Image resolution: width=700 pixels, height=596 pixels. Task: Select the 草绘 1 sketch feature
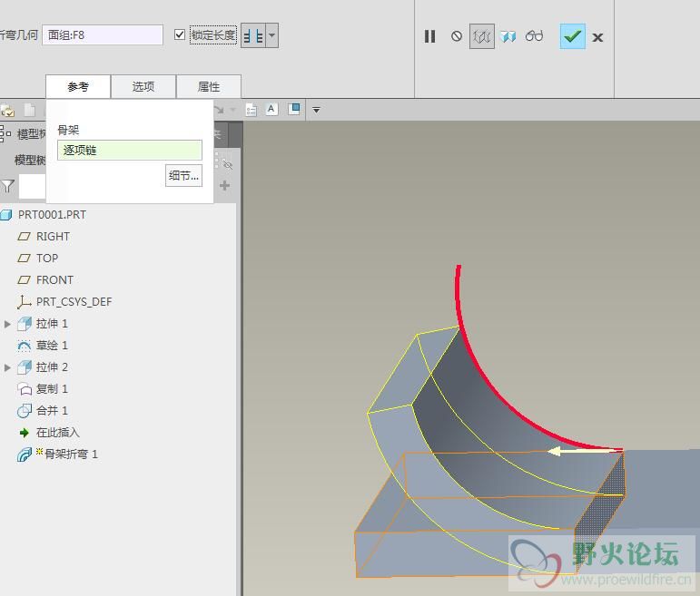coord(52,346)
